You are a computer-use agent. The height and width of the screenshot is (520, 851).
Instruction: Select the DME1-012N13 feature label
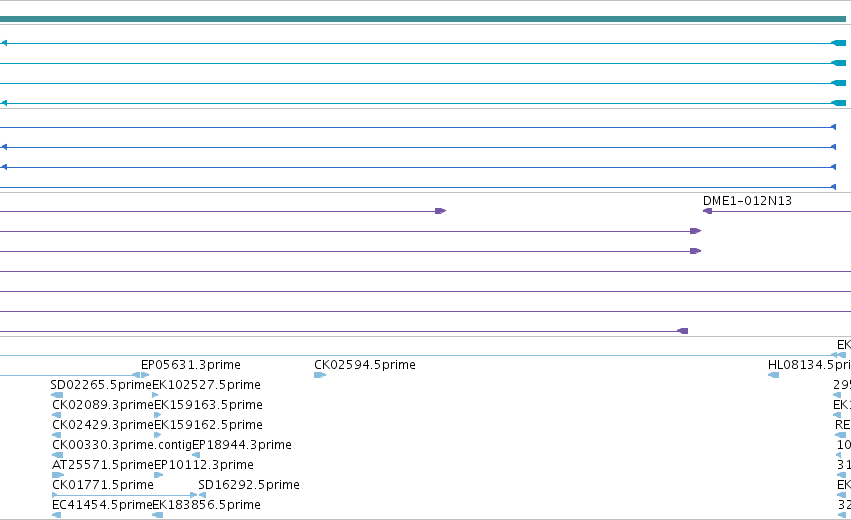click(747, 201)
